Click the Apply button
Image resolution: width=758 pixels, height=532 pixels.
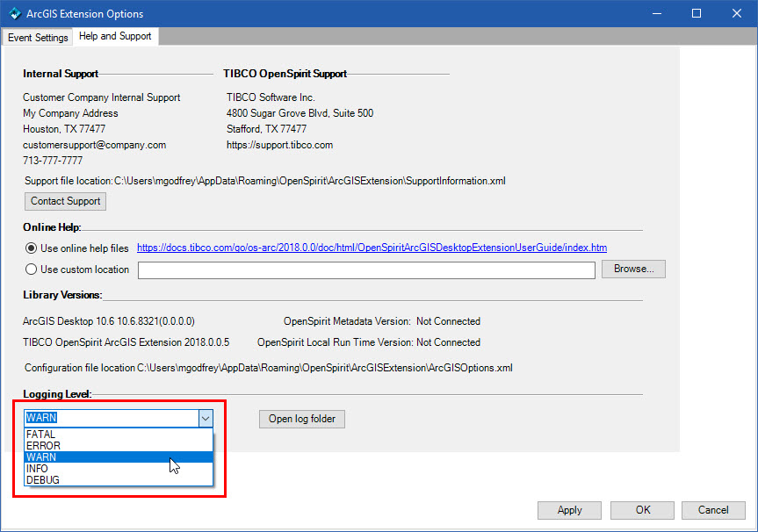tap(569, 510)
